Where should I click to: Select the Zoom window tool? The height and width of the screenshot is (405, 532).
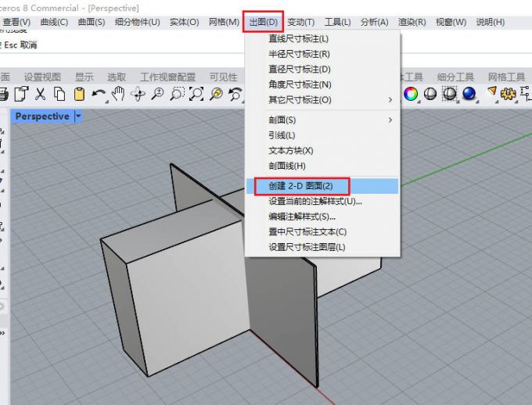point(177,94)
